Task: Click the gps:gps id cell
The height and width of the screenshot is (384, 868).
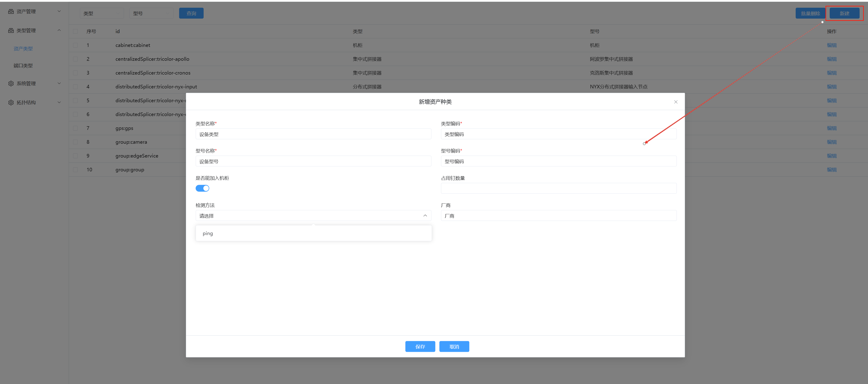Action: point(124,128)
